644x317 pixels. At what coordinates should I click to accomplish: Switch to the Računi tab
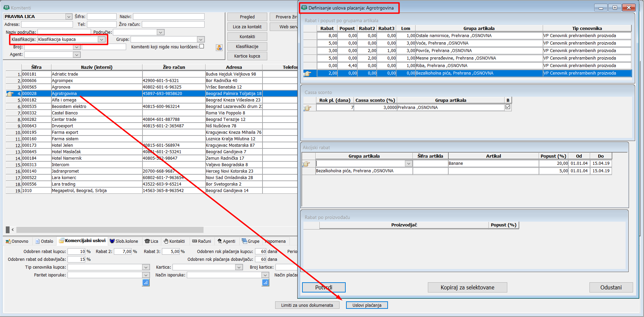[201, 241]
